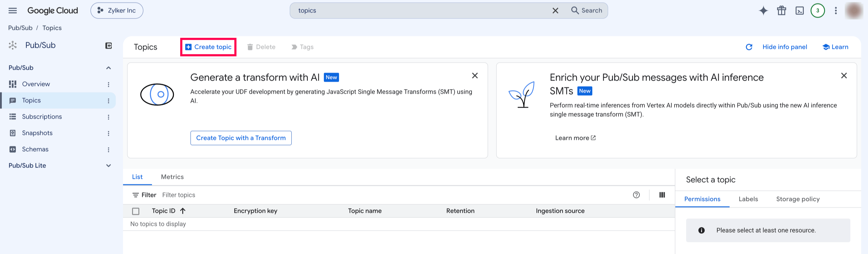This screenshot has width=868, height=254.
Task: Clear the search box text
Action: tap(555, 10)
